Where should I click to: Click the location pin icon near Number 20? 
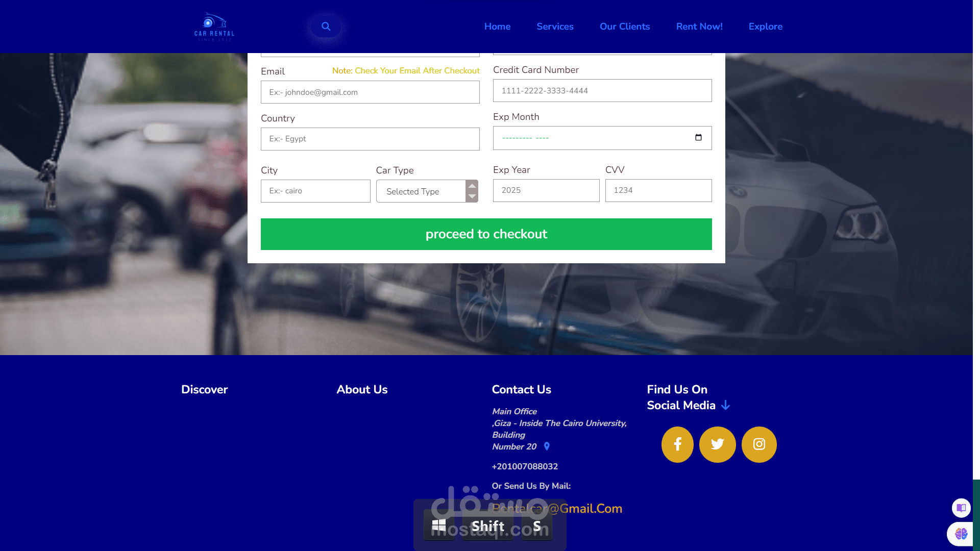tap(547, 446)
